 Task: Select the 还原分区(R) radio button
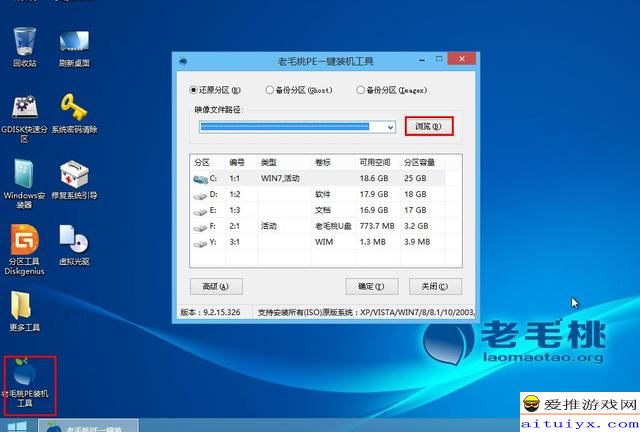point(193,90)
